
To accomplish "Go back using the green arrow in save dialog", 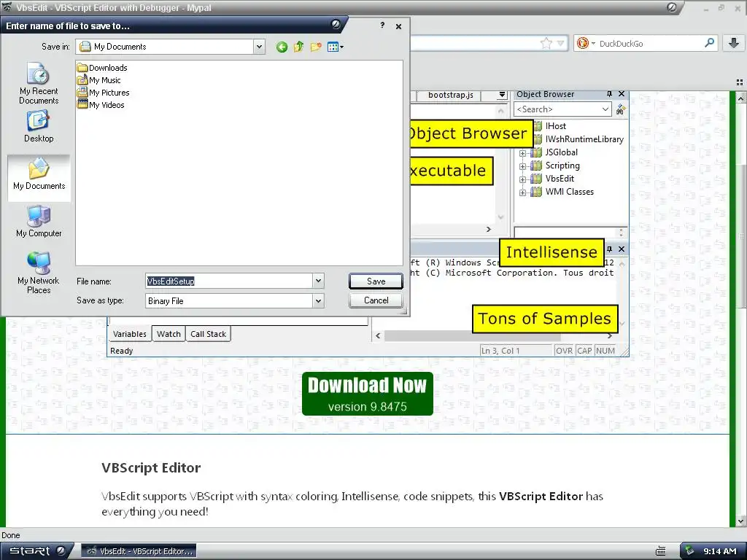I will [x=282, y=47].
